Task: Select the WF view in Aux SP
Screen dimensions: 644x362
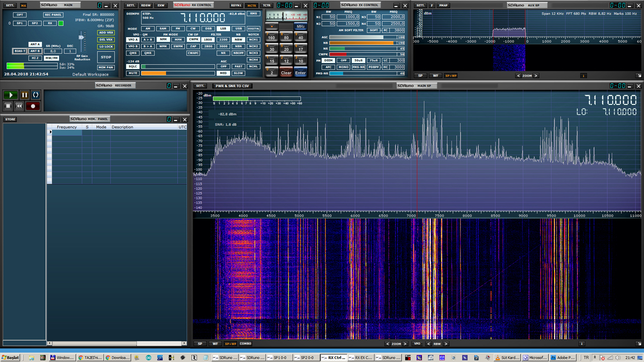Action: pos(436,76)
